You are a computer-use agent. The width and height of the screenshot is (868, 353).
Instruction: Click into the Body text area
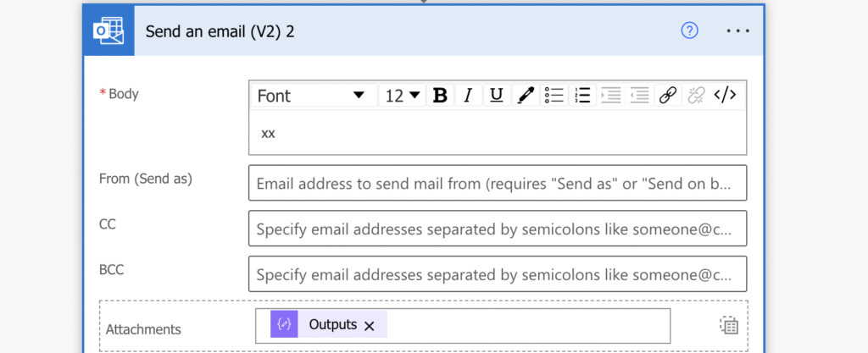coord(498,133)
